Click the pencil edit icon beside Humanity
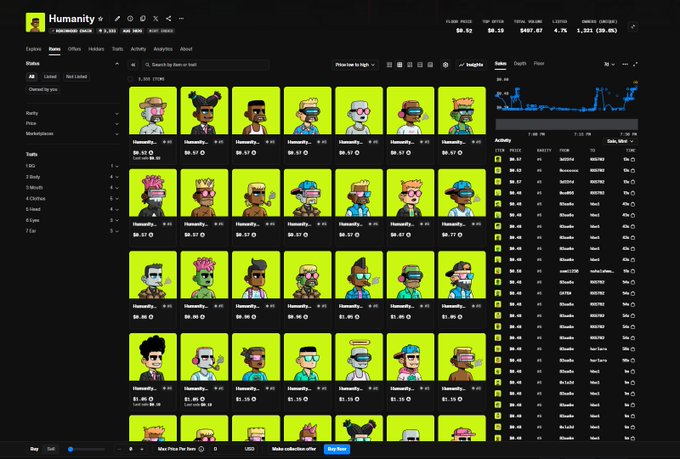Screen dimensions: 680x459 click(117, 19)
